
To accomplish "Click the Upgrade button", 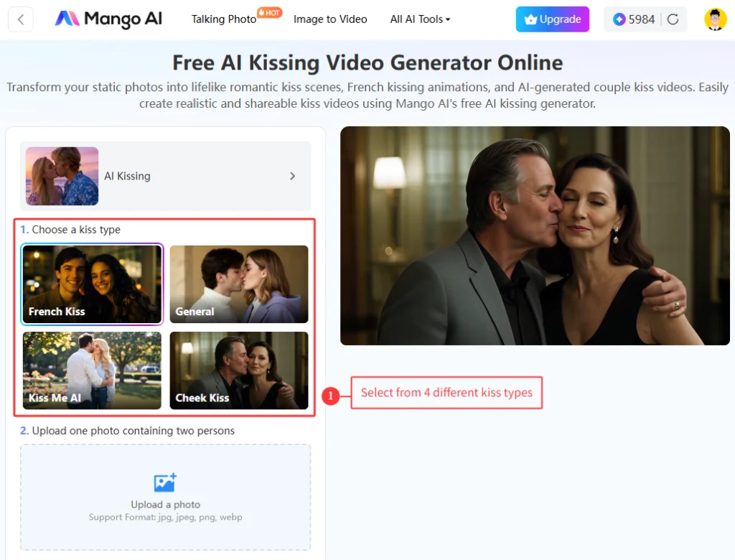I will [x=553, y=19].
